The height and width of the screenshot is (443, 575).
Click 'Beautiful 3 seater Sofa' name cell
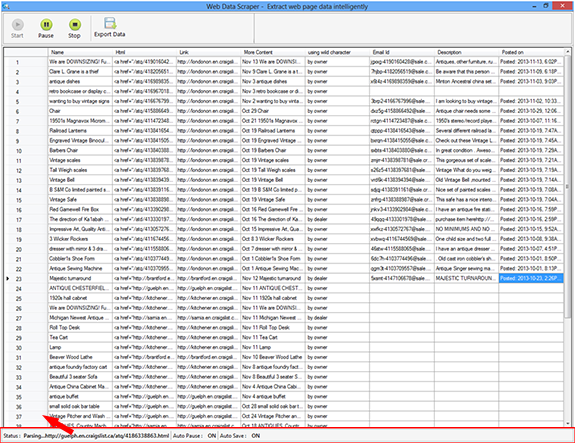[80, 377]
